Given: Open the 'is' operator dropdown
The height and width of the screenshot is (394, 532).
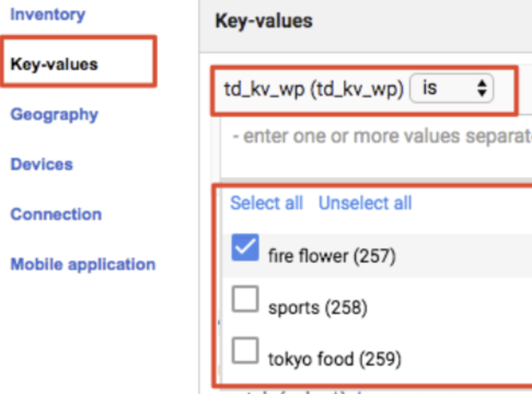Looking at the screenshot, I should click(452, 89).
